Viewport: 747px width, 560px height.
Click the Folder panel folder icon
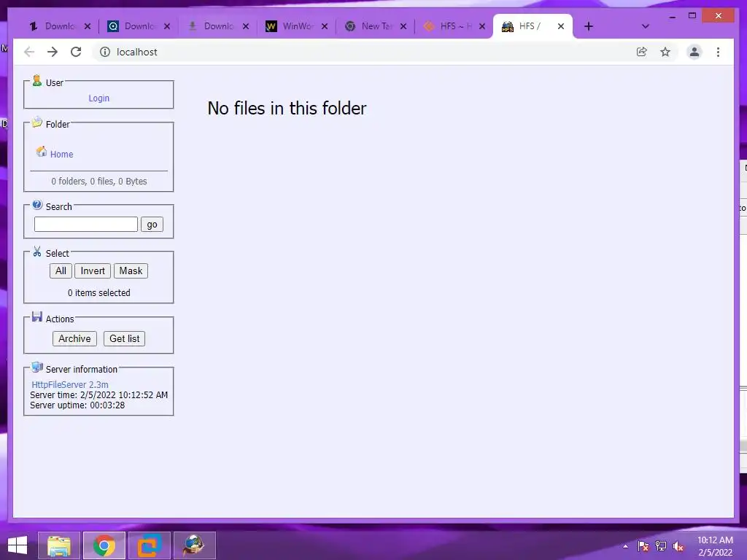pyautogui.click(x=36, y=122)
